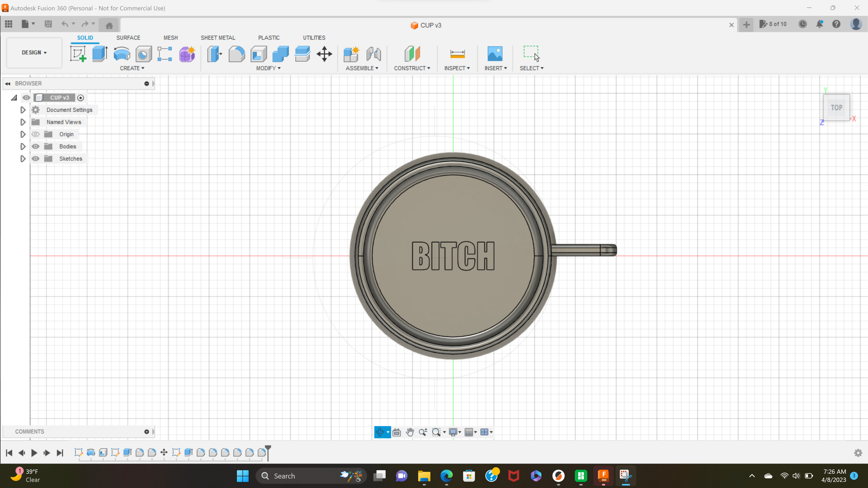This screenshot has height=488, width=868.
Task: Open notifications bell icon
Action: 819,24
